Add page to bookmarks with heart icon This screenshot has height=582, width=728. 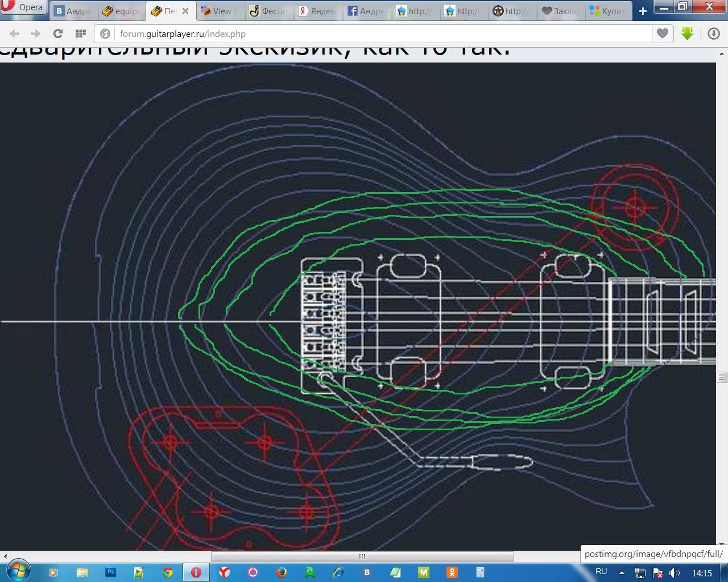pyautogui.click(x=662, y=34)
